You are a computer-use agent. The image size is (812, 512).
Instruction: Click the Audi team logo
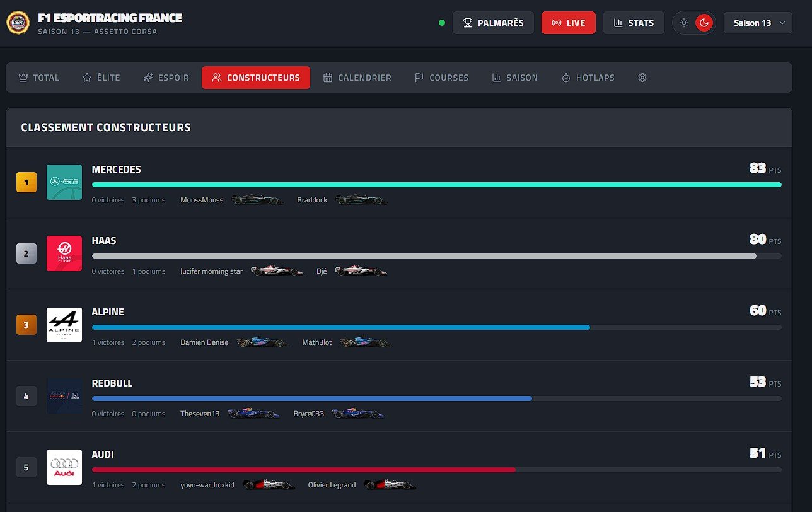click(64, 467)
